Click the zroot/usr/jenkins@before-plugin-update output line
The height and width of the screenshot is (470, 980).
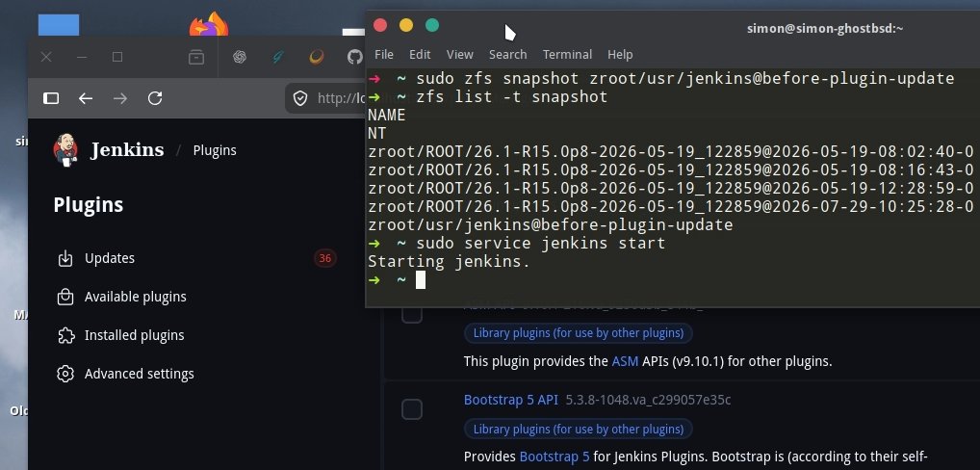pos(550,224)
